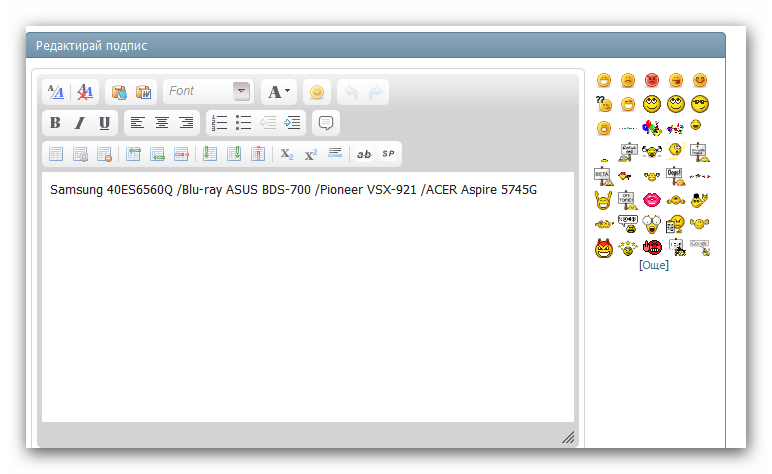Toggle italic formatting
Screen dimensions: 772x474
point(80,123)
